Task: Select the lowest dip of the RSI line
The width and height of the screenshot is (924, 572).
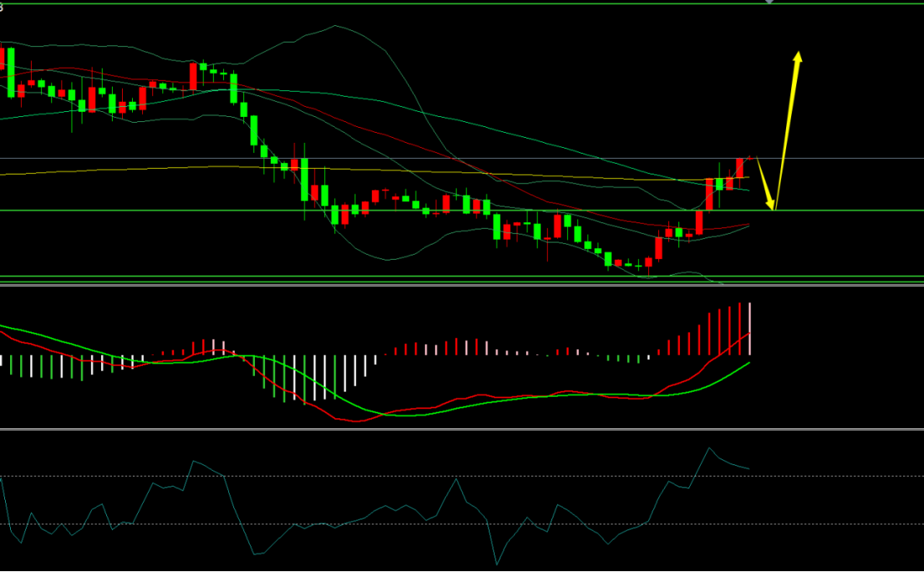Action: coord(497,564)
